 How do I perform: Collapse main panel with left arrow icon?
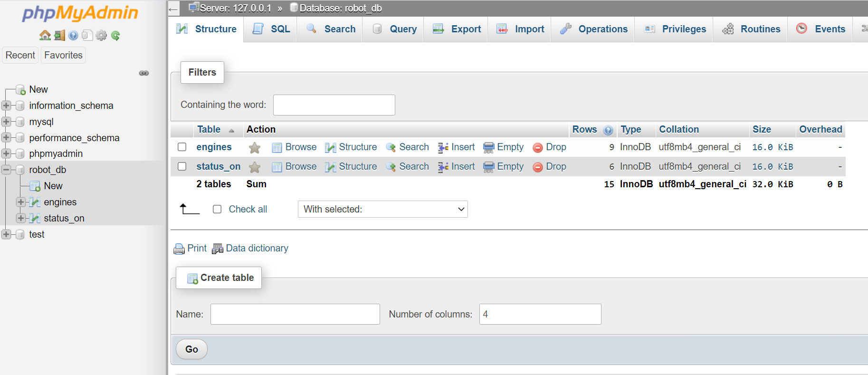pyautogui.click(x=173, y=9)
